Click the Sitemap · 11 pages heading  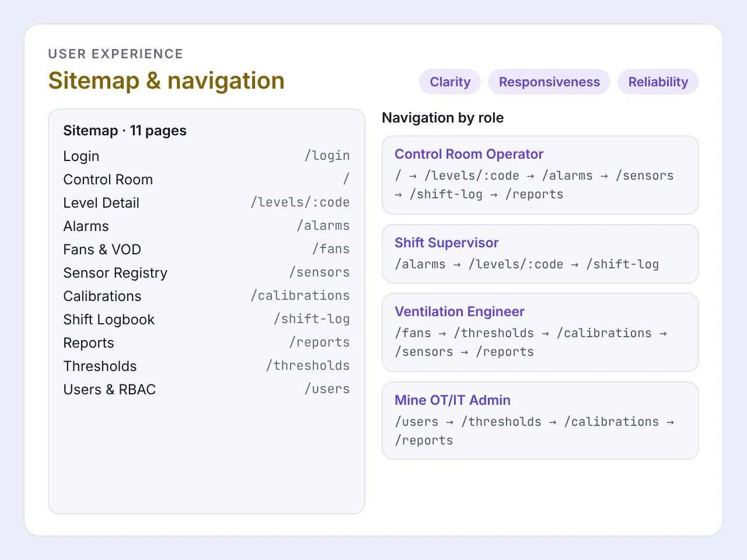(125, 131)
